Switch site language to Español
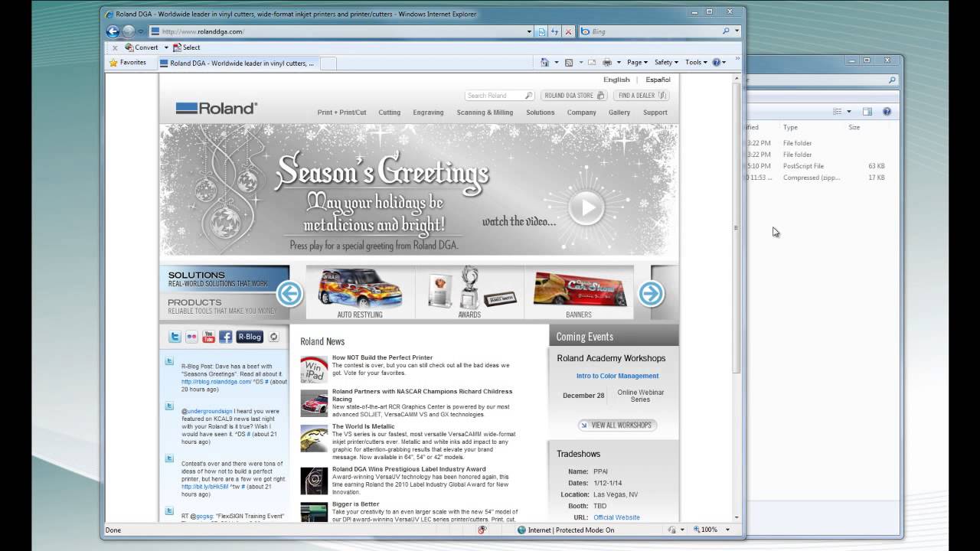The image size is (980, 551). (x=658, y=80)
